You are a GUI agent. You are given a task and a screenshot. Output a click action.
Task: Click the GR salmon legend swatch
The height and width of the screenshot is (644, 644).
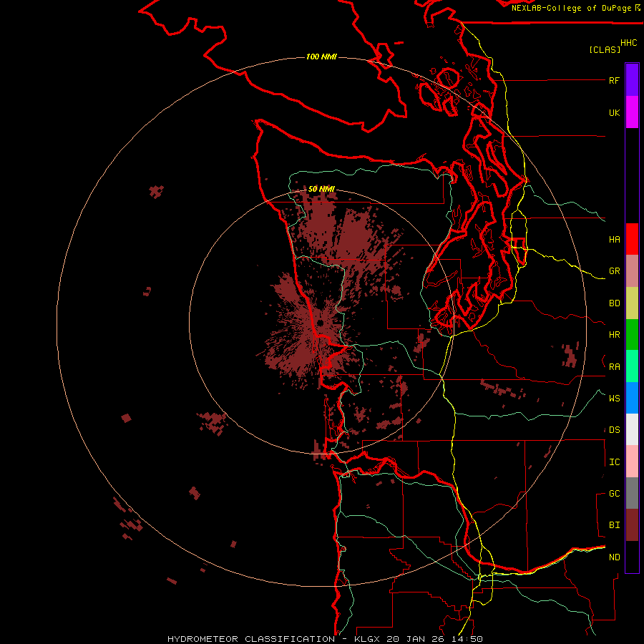point(632,271)
